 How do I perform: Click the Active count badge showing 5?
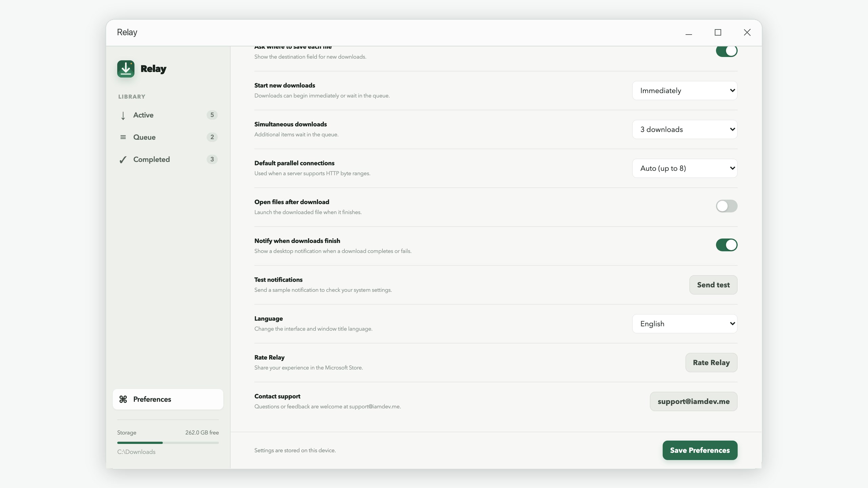(x=212, y=115)
